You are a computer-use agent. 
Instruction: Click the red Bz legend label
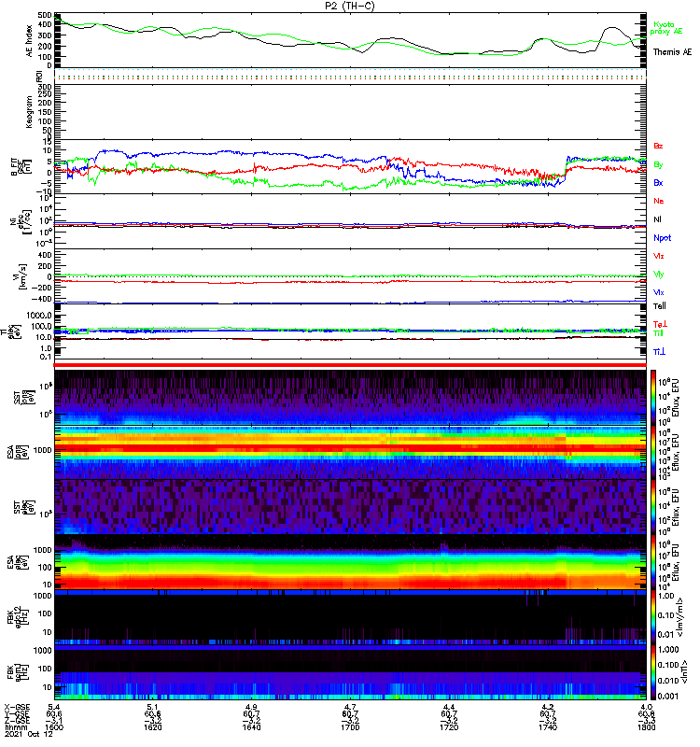click(x=658, y=146)
